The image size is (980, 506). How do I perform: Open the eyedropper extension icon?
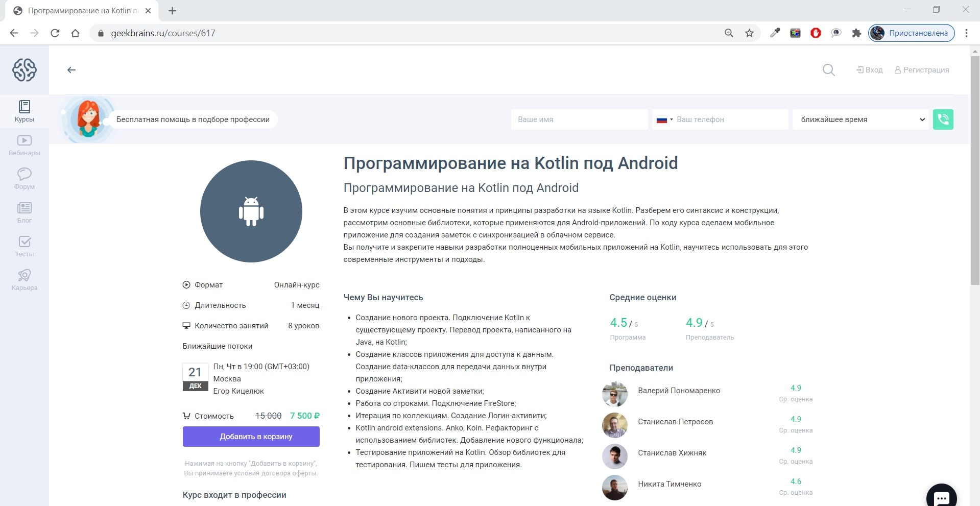pyautogui.click(x=775, y=33)
